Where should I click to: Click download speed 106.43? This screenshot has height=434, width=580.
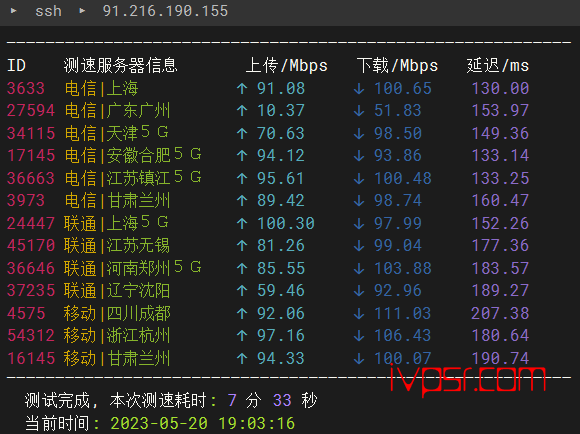coord(403,336)
